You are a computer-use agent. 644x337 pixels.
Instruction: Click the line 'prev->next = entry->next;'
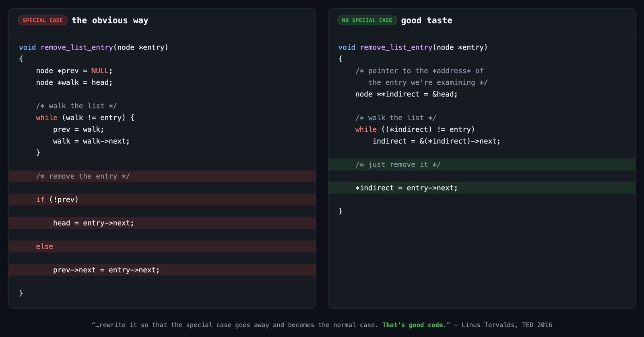point(162,270)
